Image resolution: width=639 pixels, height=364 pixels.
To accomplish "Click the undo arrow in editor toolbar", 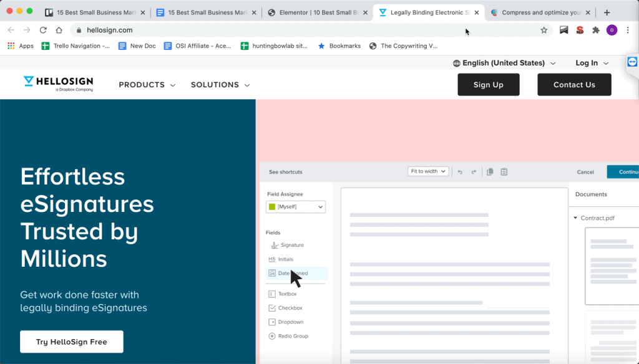I will point(460,172).
